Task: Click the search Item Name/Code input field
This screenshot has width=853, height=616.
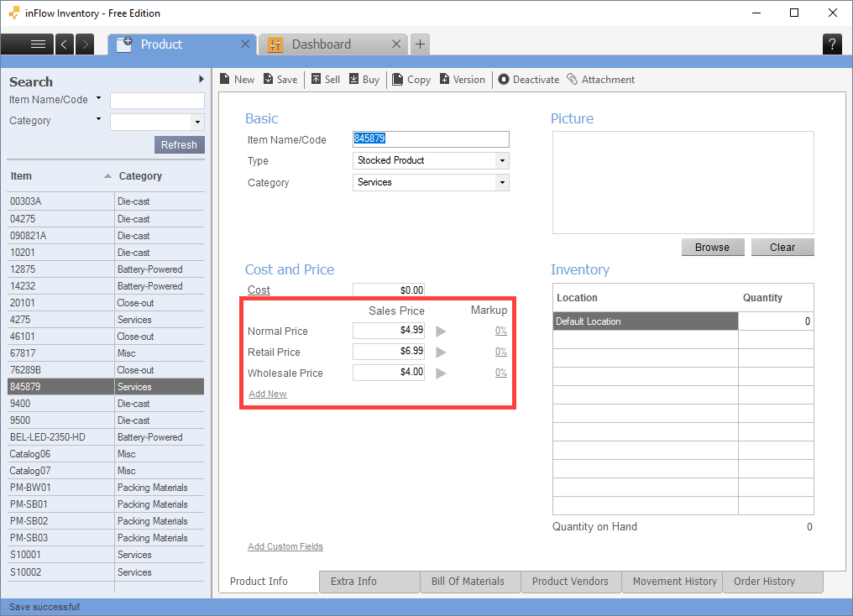Action: click(x=157, y=101)
